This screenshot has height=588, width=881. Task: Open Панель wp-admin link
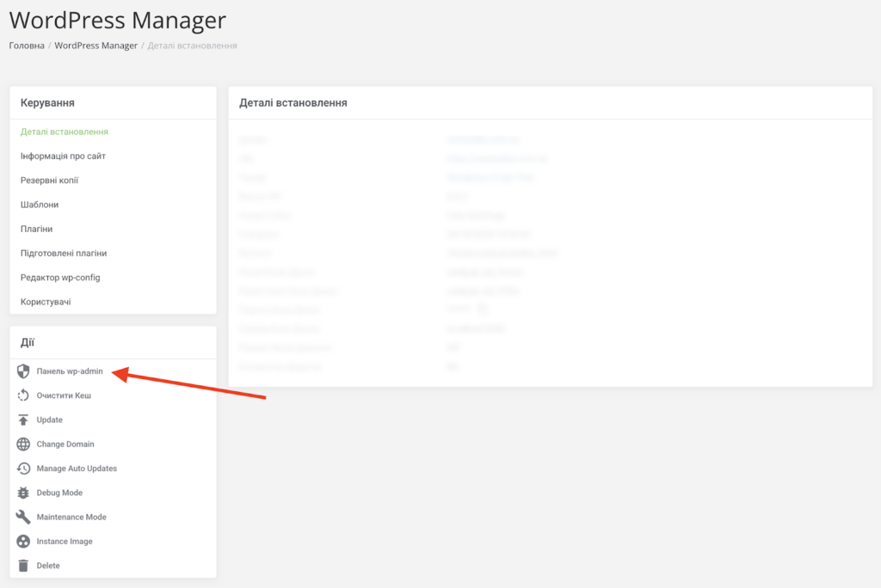tap(70, 371)
